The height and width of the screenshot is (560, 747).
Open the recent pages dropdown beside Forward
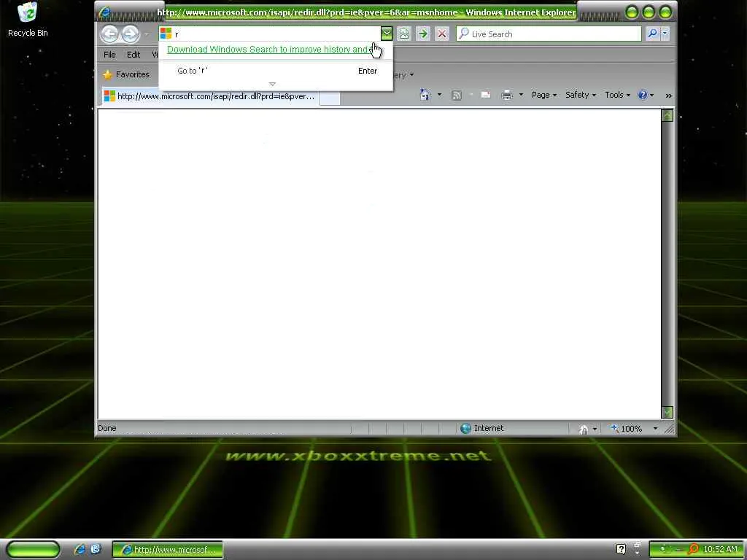coord(147,34)
